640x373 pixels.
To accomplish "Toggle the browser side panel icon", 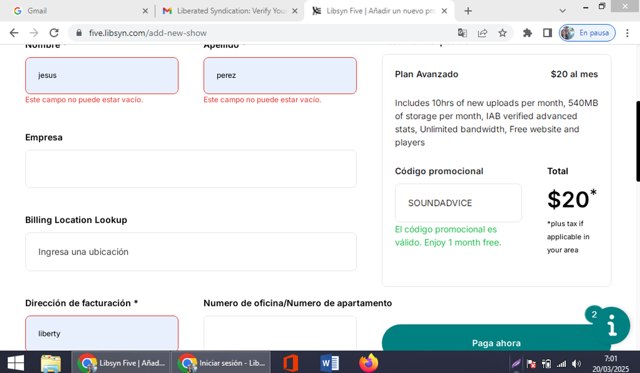I will click(547, 33).
